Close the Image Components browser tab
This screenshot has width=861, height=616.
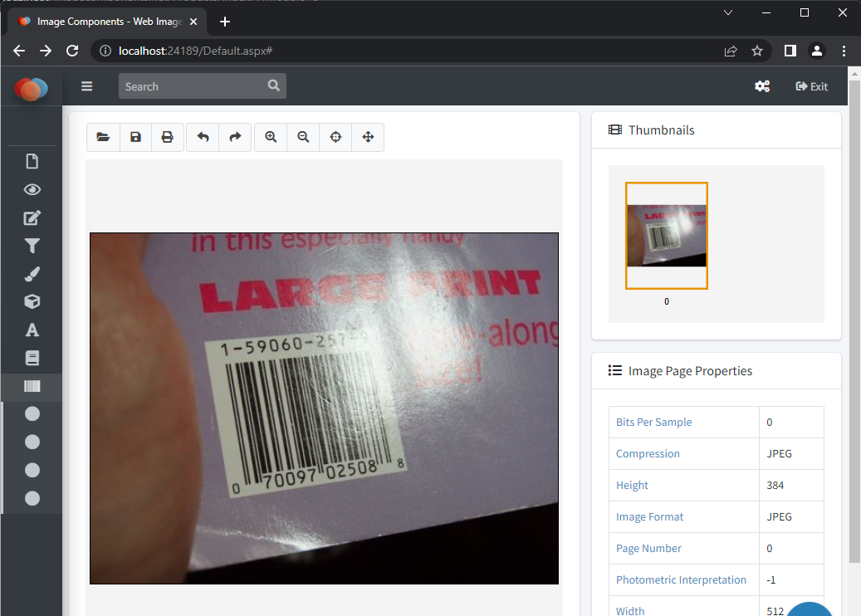pos(193,22)
